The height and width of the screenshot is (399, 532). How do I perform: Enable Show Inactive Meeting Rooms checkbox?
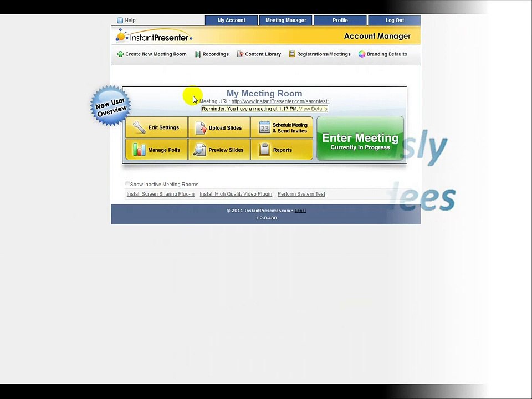(x=127, y=183)
